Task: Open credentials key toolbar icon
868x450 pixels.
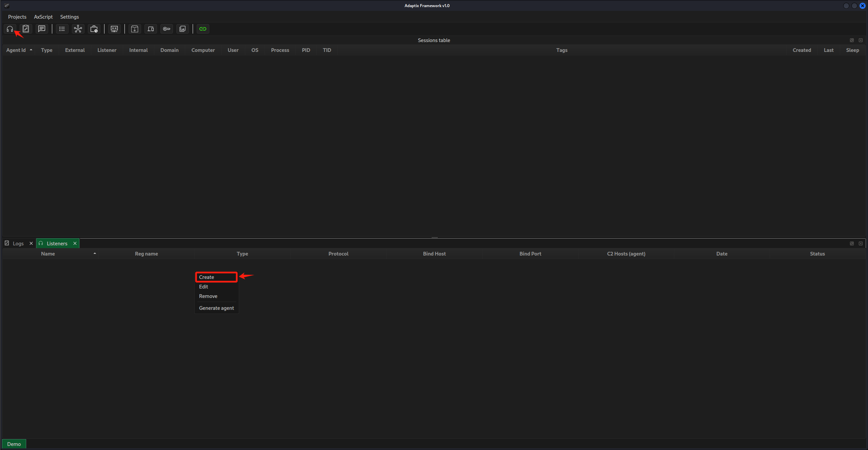Action: 167,29
